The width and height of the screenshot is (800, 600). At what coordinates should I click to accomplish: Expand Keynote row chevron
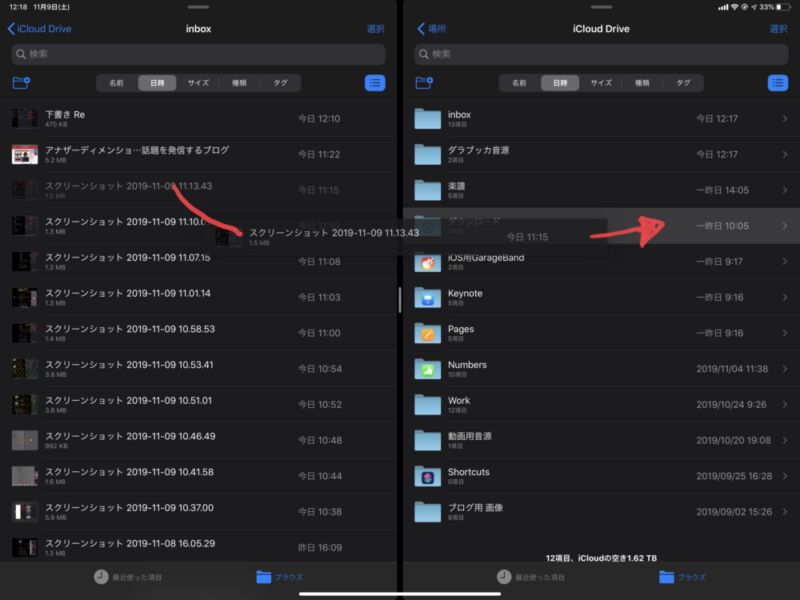(x=785, y=297)
